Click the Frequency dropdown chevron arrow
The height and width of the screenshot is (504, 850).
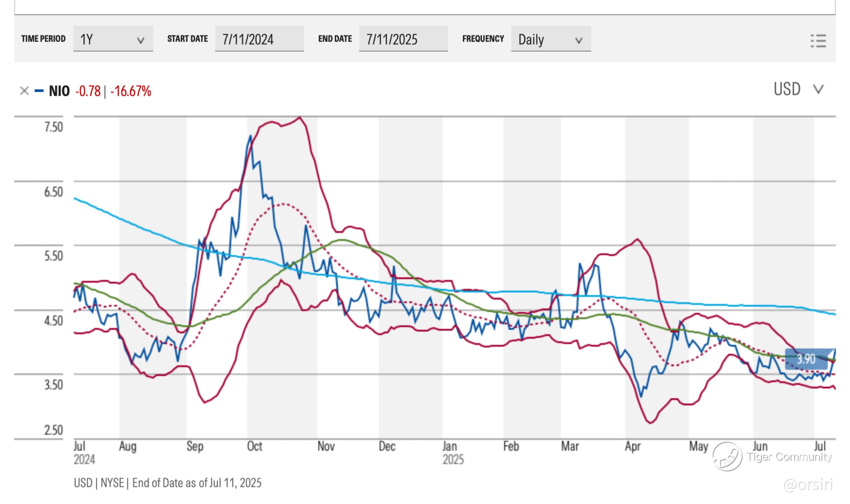coord(578,41)
